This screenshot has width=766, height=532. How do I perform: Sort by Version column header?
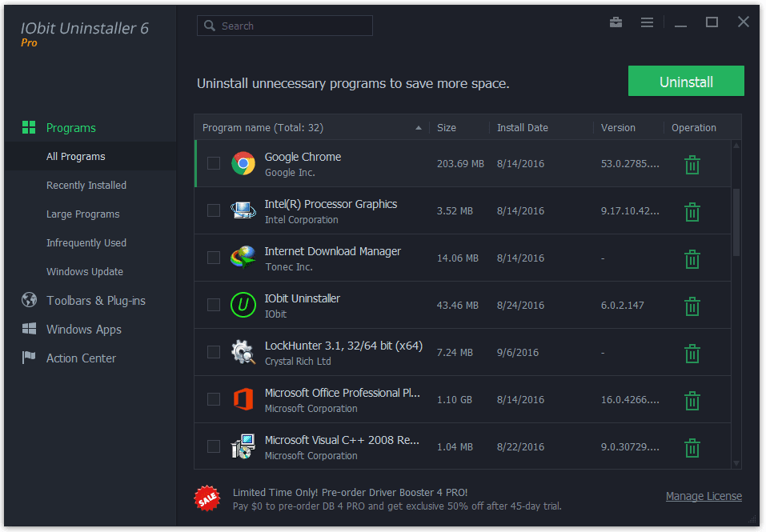(x=618, y=127)
